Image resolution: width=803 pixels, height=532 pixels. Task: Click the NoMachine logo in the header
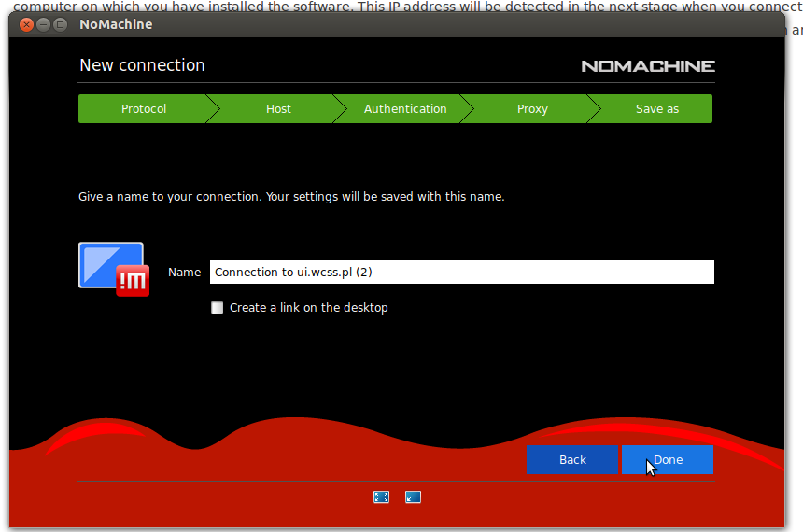647,66
